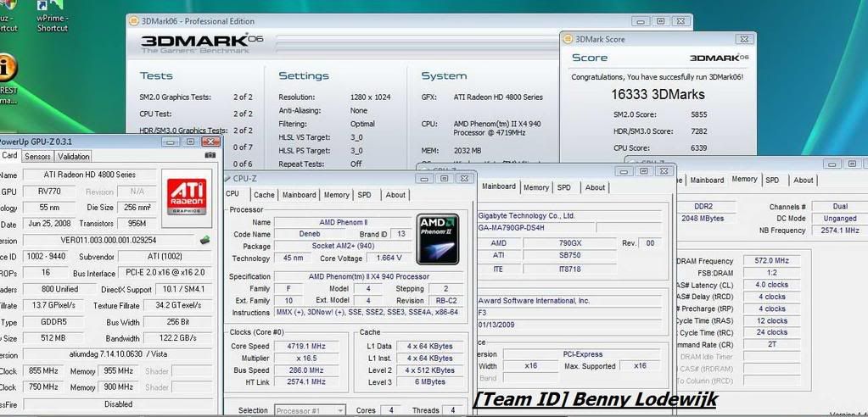Screen dimensions: 868x417
Task: Click the Bandwidth value 122.2 GB/s
Action: tap(177, 338)
